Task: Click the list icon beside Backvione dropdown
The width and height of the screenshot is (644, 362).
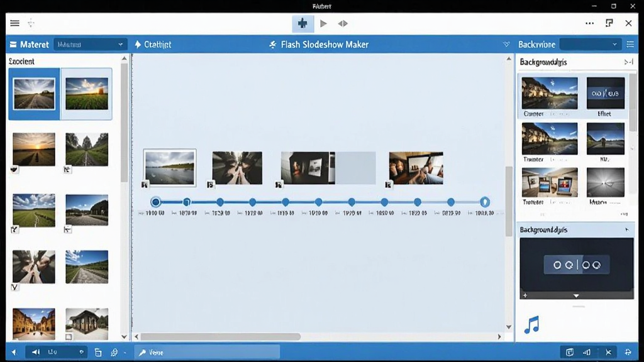Action: pos(630,45)
